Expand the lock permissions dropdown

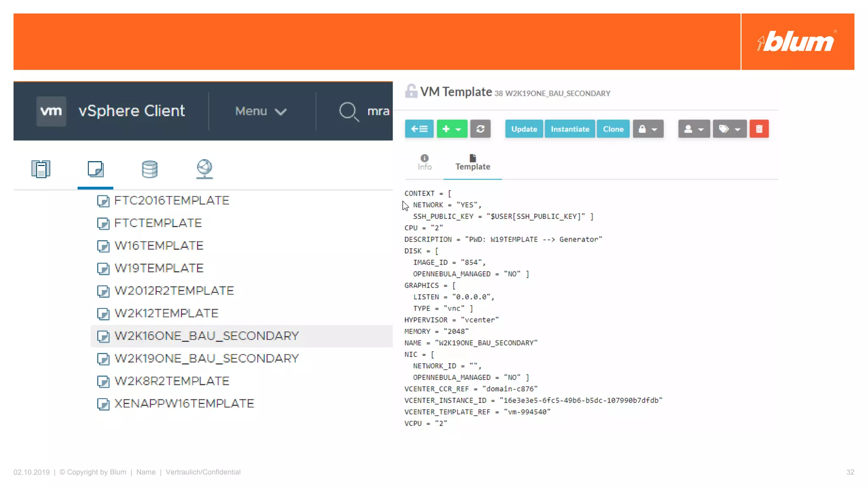point(648,129)
